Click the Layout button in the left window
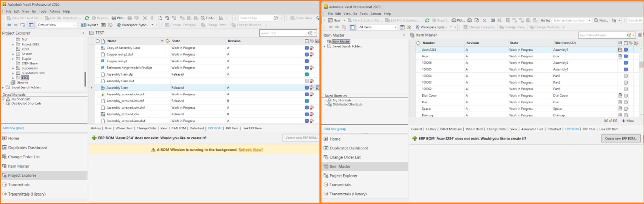The image size is (644, 204). point(90,25)
